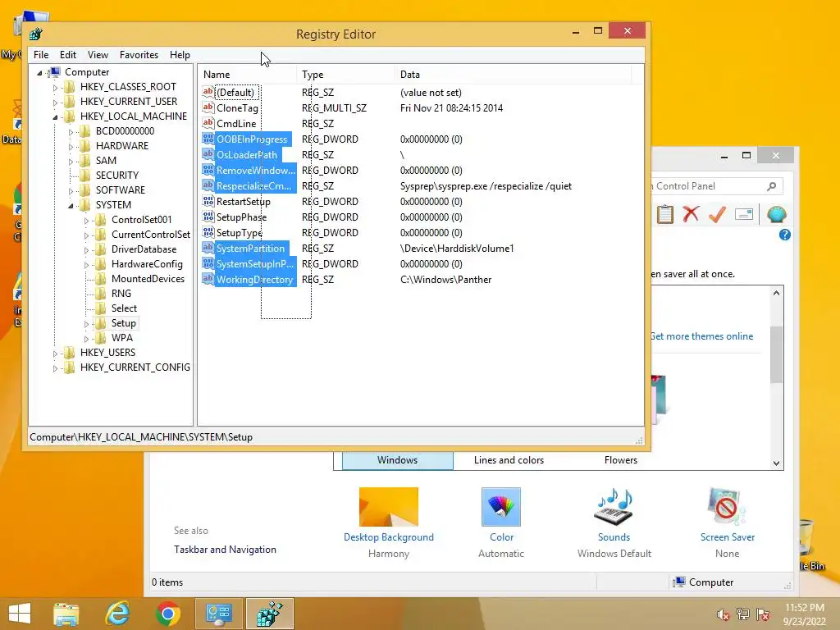Click the CloneTag value icon
The width and height of the screenshot is (840, 630).
[208, 107]
